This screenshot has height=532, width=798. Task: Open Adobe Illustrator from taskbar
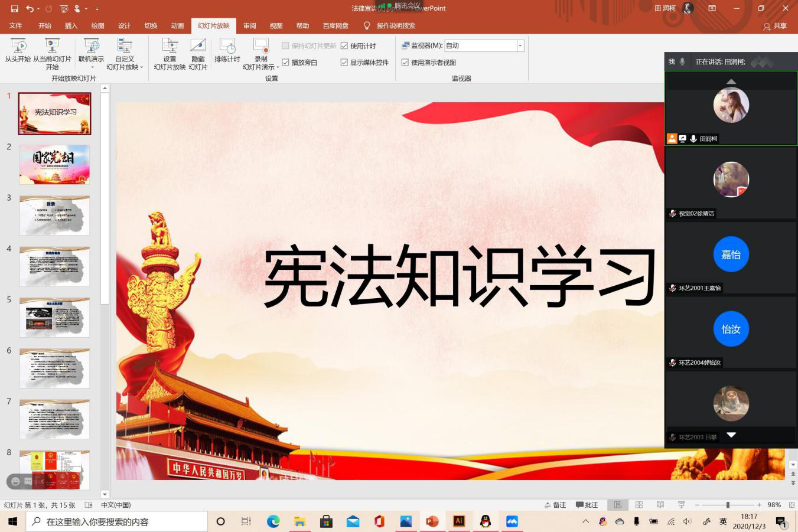[x=458, y=521]
